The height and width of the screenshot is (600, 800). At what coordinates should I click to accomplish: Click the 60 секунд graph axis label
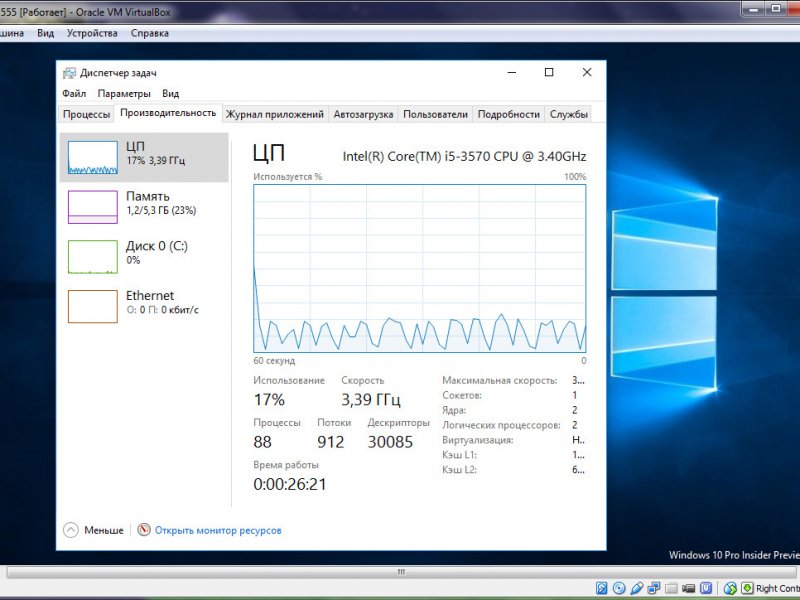tap(274, 360)
